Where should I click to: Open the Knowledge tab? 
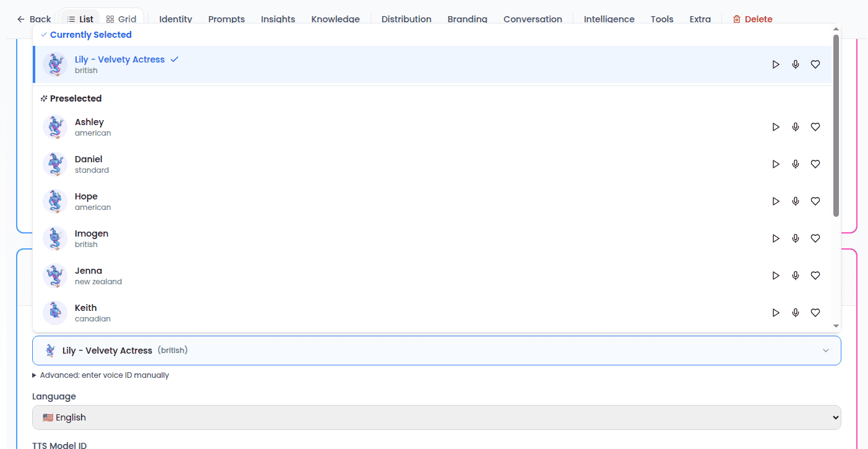pos(335,19)
